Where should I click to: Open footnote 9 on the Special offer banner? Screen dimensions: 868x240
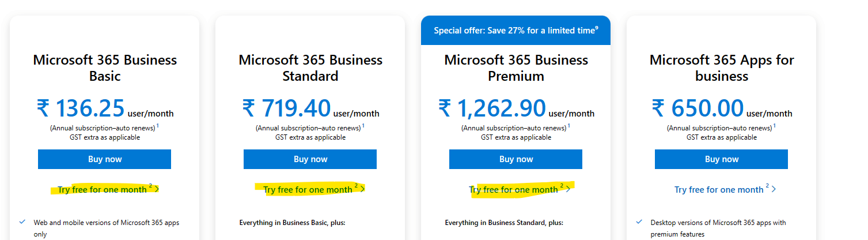click(596, 28)
